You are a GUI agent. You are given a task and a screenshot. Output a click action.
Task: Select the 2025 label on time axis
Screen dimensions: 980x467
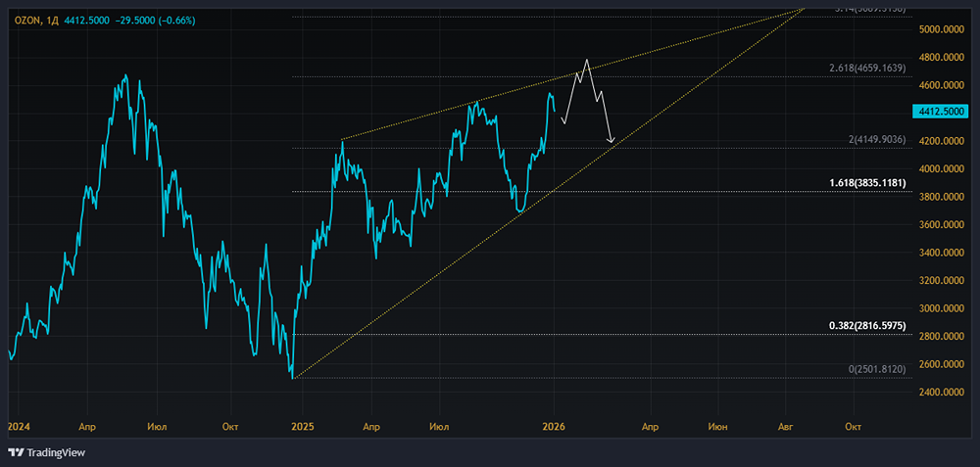pos(302,427)
